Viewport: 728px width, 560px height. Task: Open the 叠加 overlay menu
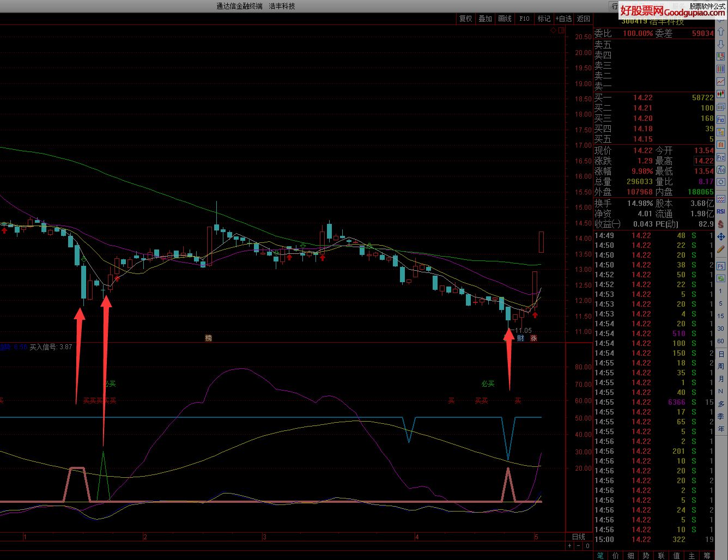486,19
